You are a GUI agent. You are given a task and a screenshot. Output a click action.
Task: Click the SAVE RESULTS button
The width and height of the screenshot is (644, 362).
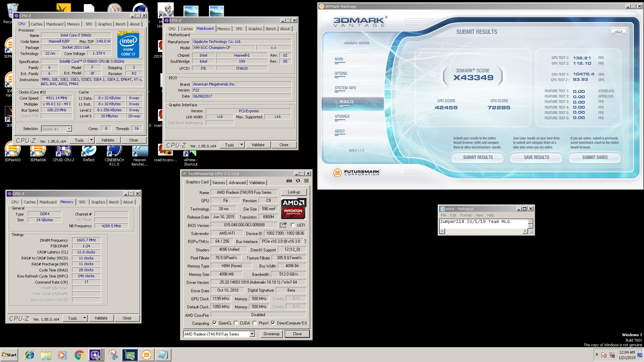[x=536, y=157]
